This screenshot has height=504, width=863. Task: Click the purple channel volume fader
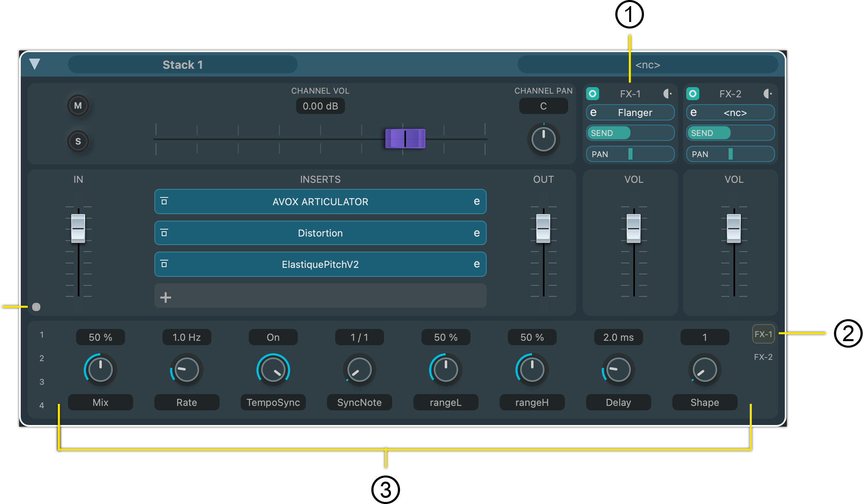405,139
